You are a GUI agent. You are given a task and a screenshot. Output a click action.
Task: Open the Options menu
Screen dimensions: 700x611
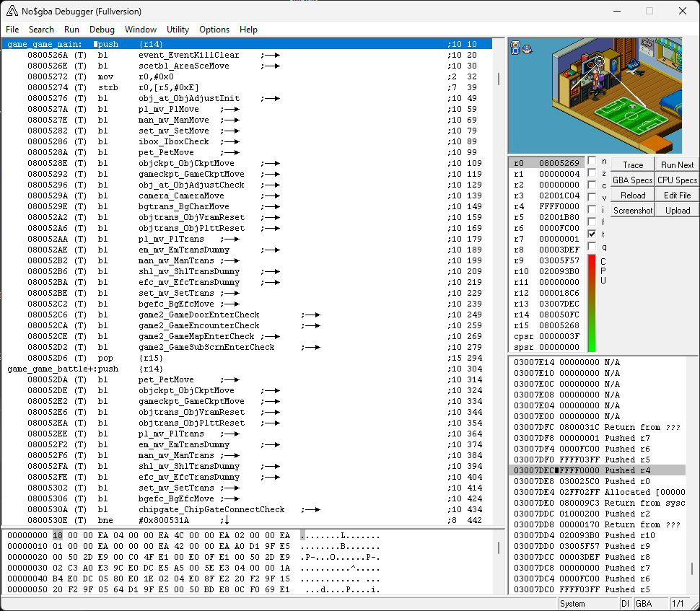[214, 30]
